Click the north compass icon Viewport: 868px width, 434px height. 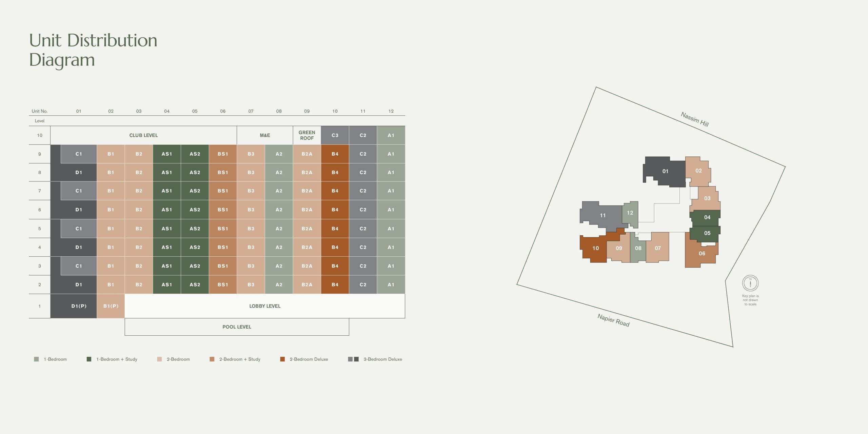750,283
